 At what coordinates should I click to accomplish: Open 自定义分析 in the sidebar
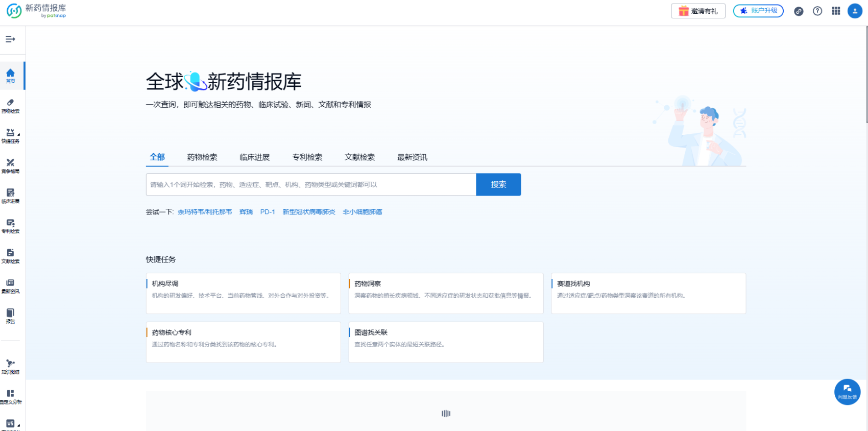[10, 397]
